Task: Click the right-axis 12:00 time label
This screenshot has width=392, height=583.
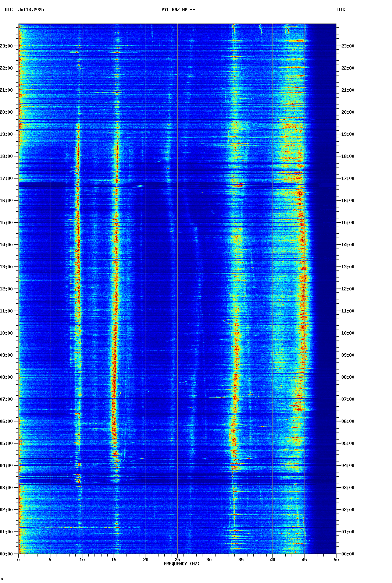Action: click(348, 289)
